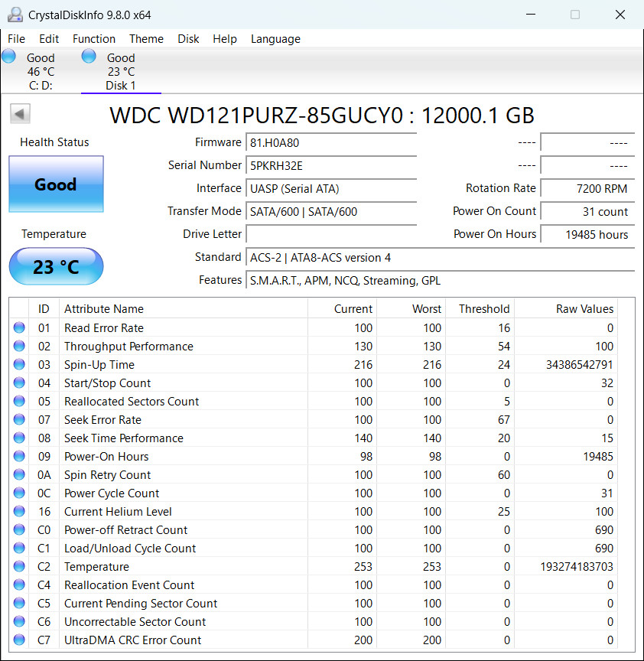Click the Features field
The image size is (644, 661).
pos(440,280)
